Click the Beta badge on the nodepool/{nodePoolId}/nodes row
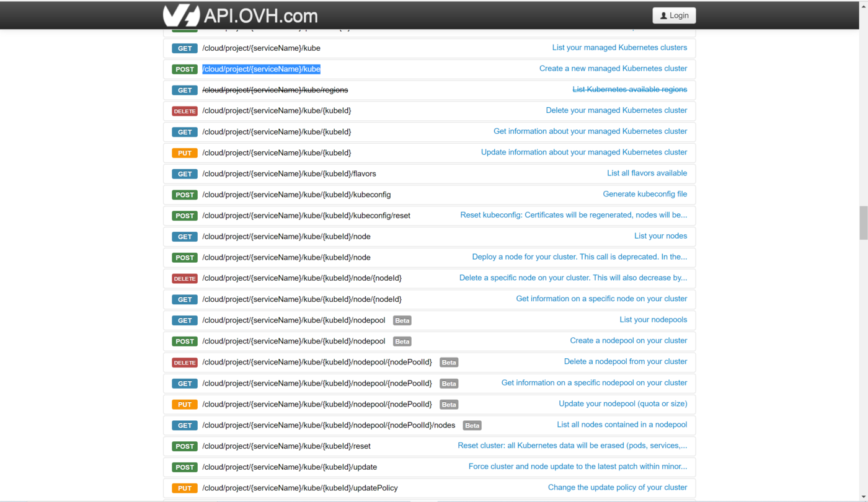Viewport: 868px width, 502px height. [472, 425]
